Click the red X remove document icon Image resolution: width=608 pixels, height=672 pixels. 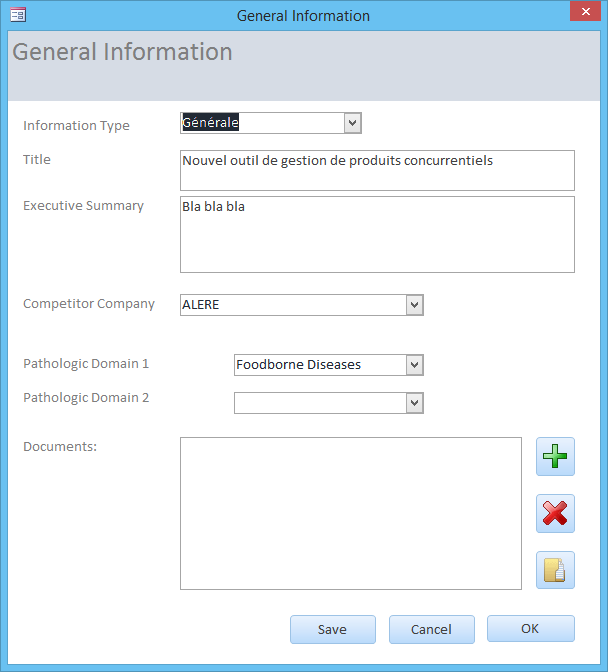point(555,513)
